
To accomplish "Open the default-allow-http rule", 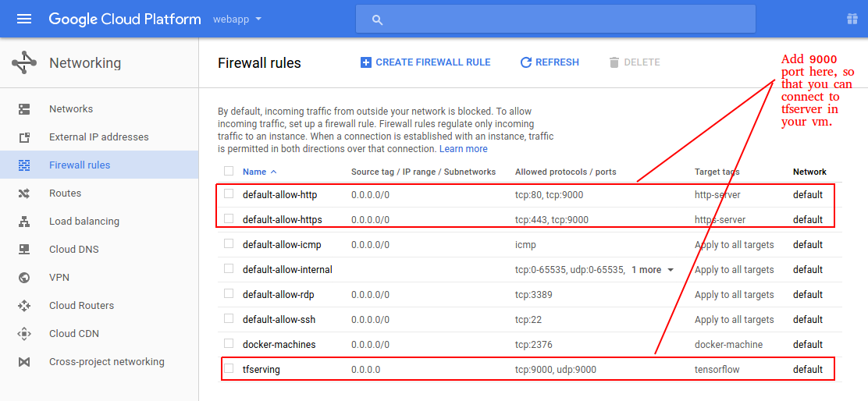I will (x=279, y=195).
